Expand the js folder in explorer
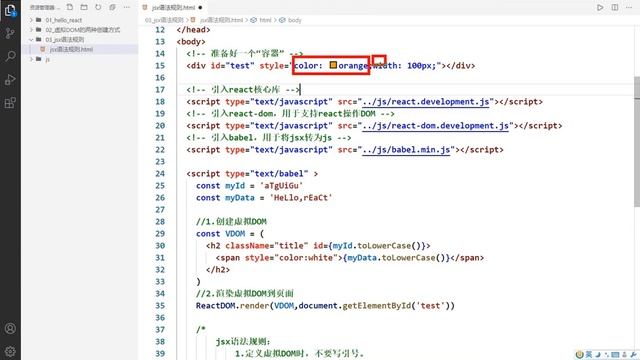The height and width of the screenshot is (360, 640). pos(48,59)
